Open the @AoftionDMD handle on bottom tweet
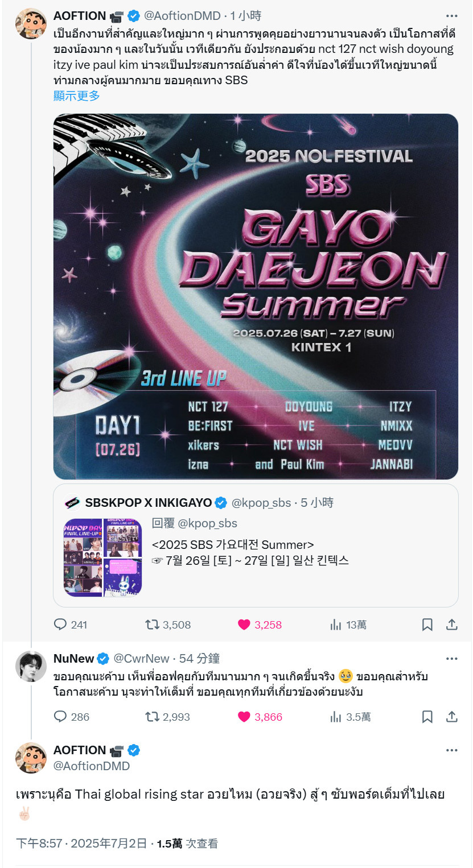The image size is (473, 868). click(x=92, y=766)
